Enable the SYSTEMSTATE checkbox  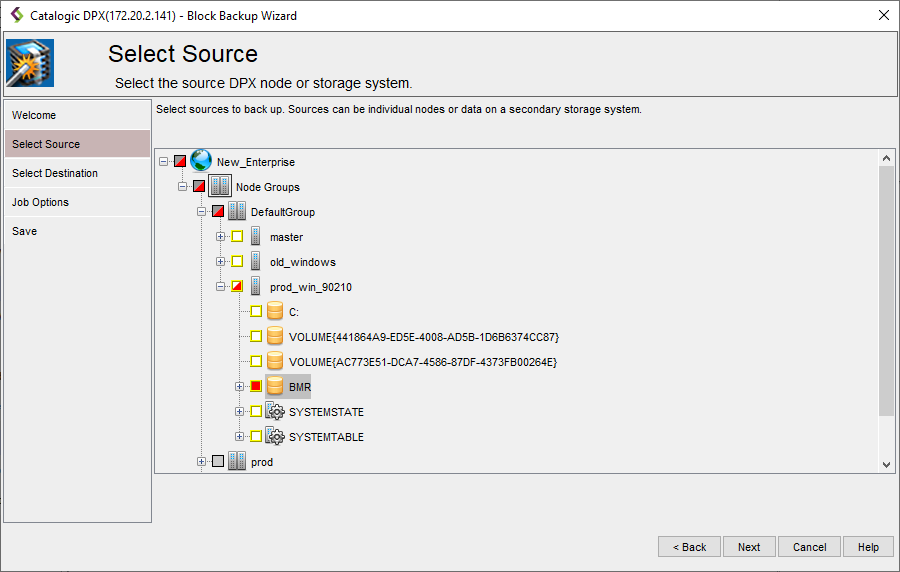pos(256,412)
